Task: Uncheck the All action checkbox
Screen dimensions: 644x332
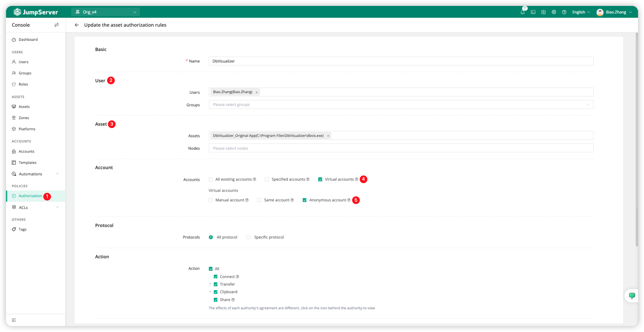Action: 211,269
